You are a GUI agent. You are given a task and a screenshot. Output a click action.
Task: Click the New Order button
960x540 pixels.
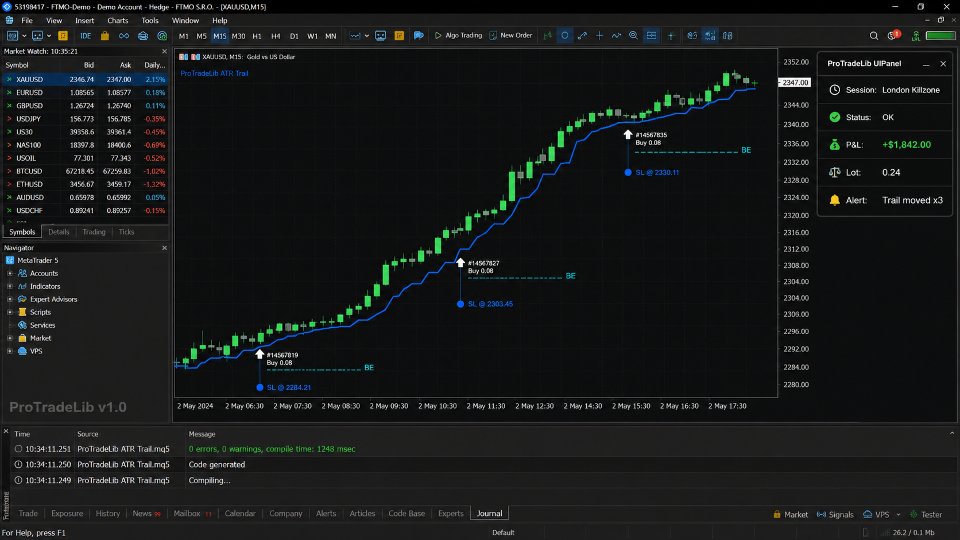point(511,36)
